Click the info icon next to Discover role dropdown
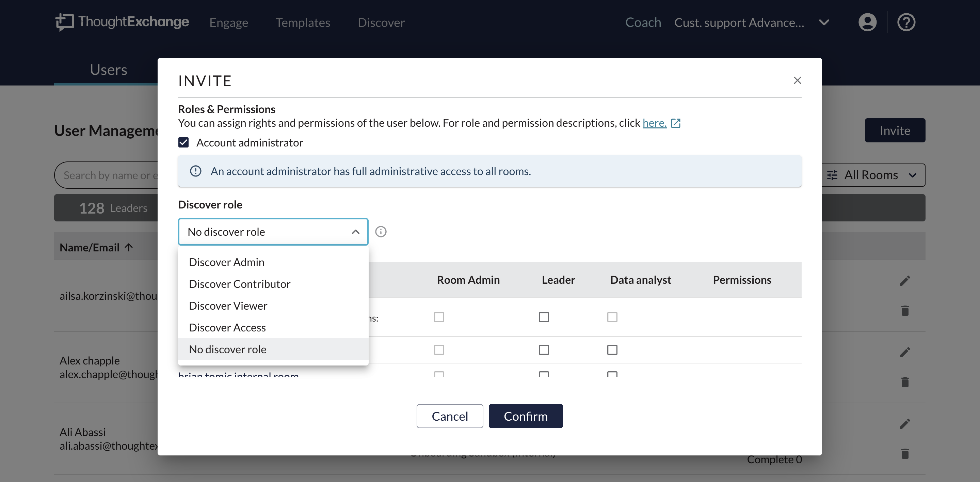 pyautogui.click(x=381, y=232)
